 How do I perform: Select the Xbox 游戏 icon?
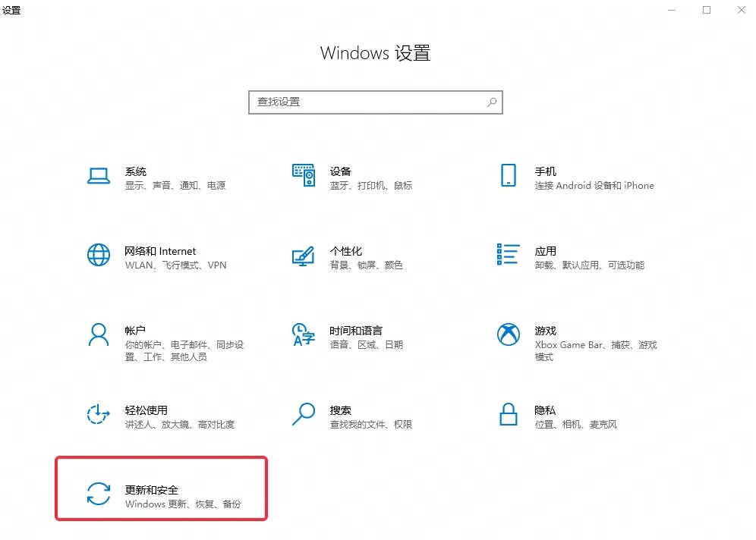[508, 335]
